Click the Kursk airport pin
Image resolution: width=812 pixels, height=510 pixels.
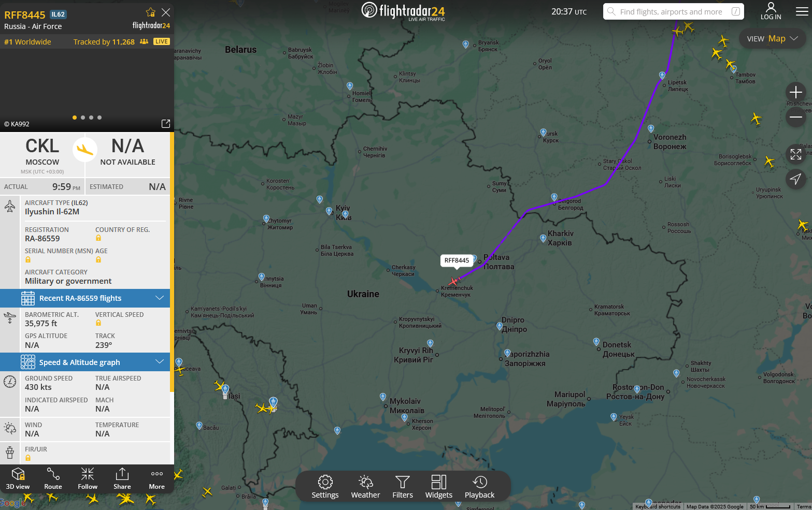tap(543, 133)
